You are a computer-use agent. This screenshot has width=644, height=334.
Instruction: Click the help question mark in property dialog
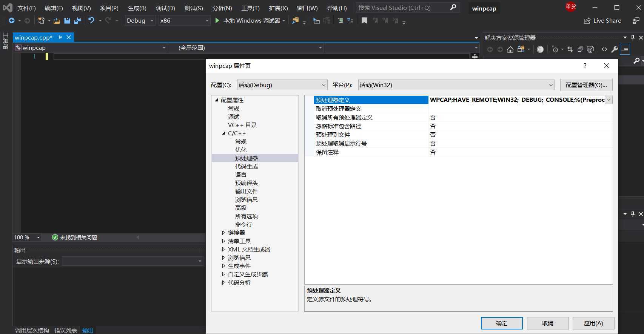coord(585,66)
